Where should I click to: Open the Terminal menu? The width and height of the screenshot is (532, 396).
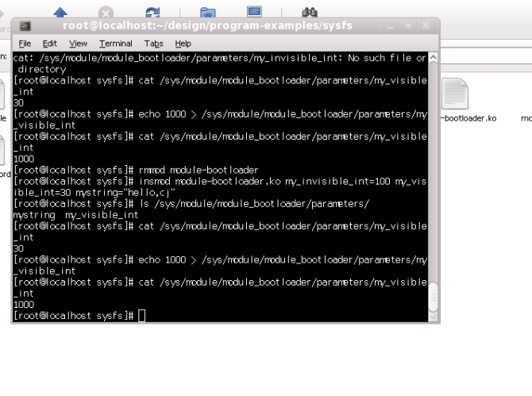click(x=116, y=44)
